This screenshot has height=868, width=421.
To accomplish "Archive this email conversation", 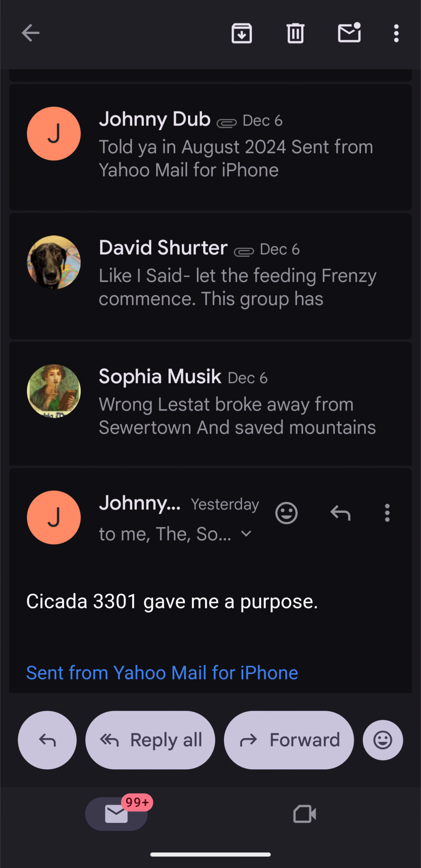I will click(241, 33).
